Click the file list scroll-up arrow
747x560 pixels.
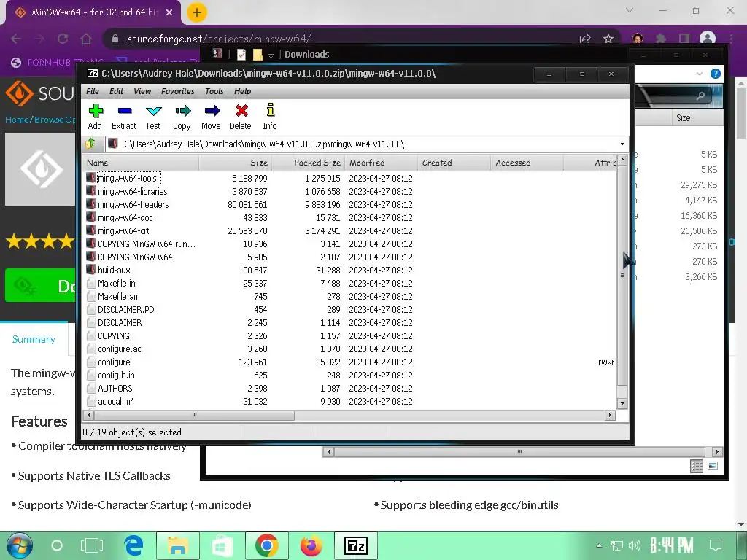pyautogui.click(x=622, y=160)
